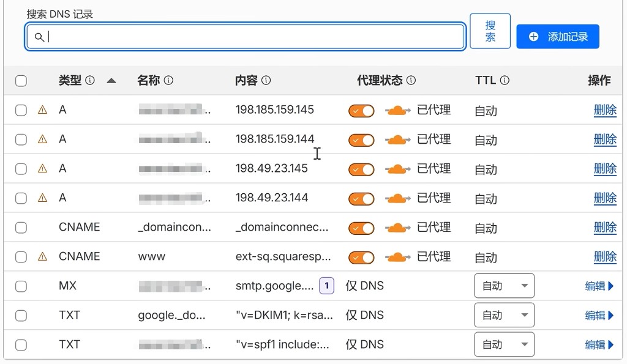The height and width of the screenshot is (364, 627).
Task: Click the warning icon on www CNAME row
Action: click(42, 256)
